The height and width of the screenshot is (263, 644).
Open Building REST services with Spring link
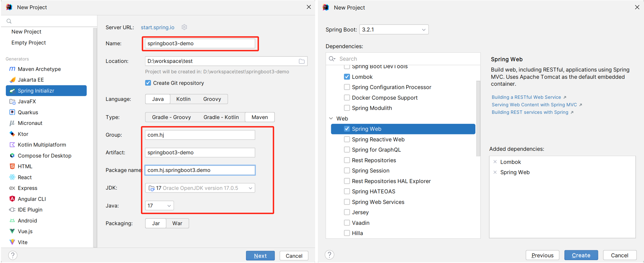(x=530, y=112)
